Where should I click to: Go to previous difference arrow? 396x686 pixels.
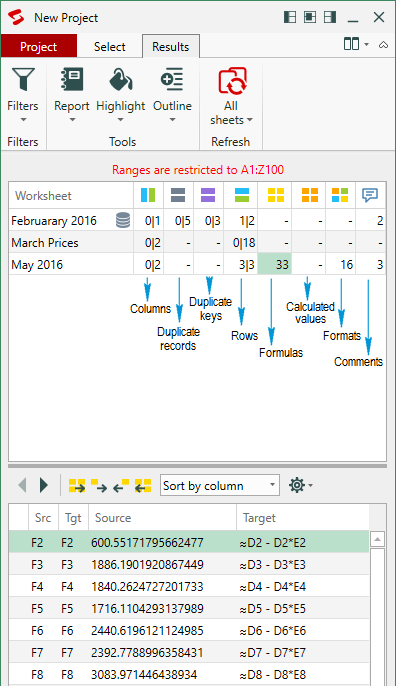(22, 485)
